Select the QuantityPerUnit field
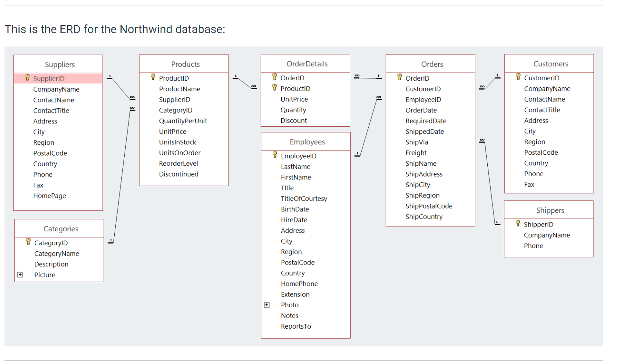The width and height of the screenshot is (644, 364). (183, 121)
